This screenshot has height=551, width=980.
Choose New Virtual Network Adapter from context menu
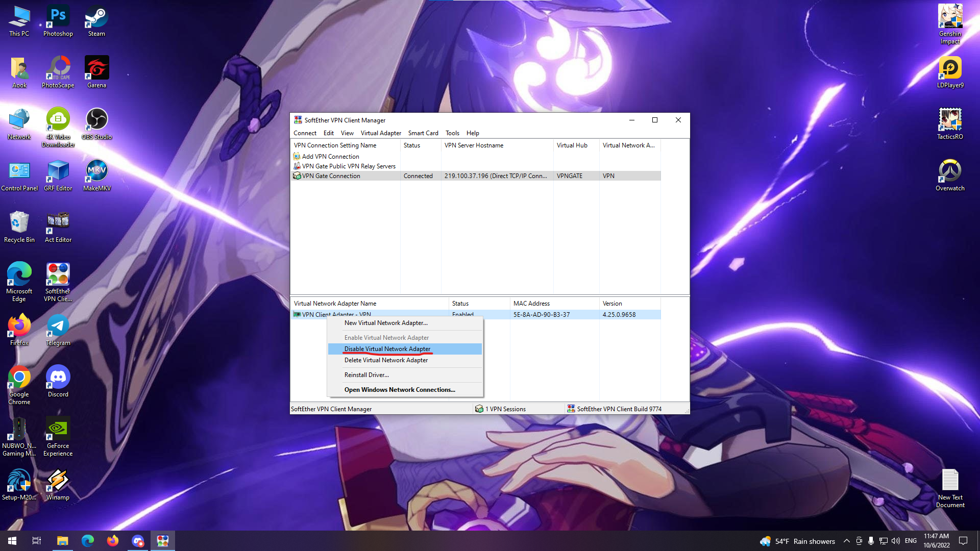point(405,323)
